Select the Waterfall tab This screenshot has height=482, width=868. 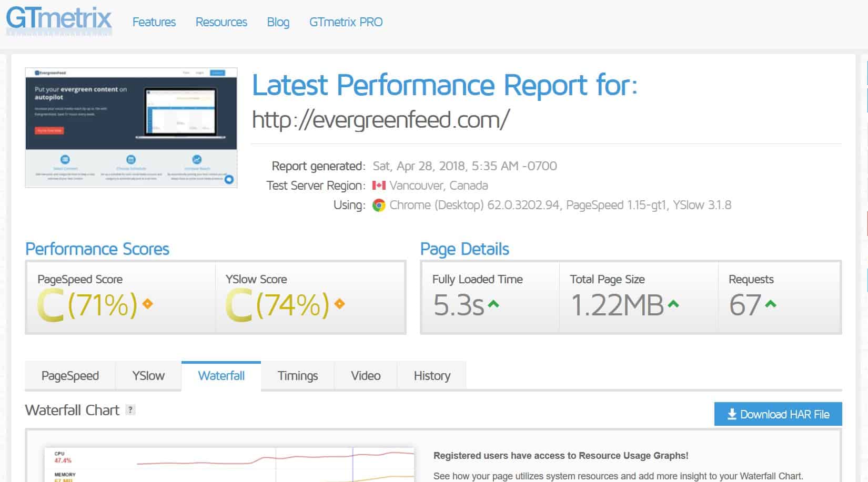(x=221, y=376)
